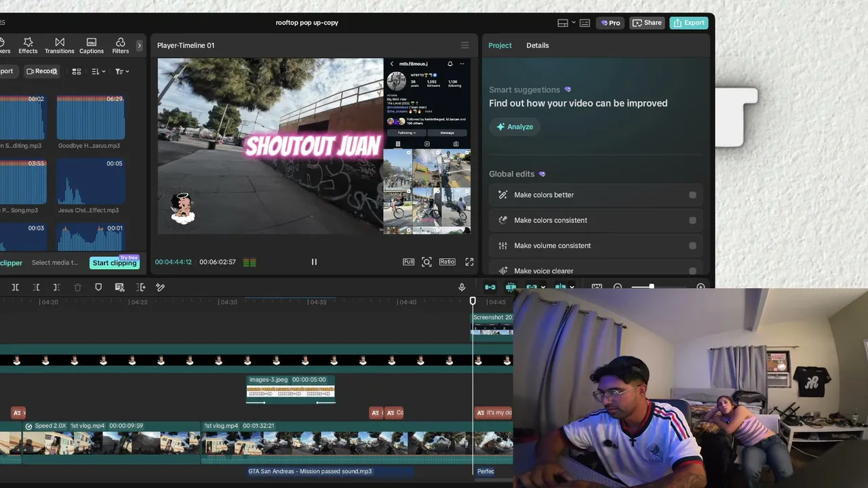Click the 04:30 mark on timeline ruler
This screenshot has height=488, width=868.
(229, 302)
